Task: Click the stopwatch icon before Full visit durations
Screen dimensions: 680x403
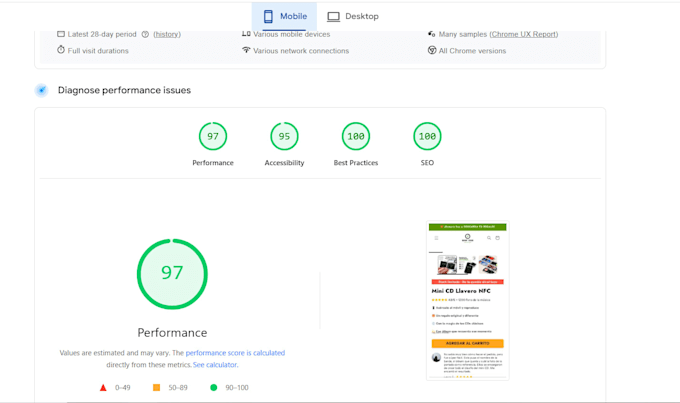Action: (x=61, y=50)
